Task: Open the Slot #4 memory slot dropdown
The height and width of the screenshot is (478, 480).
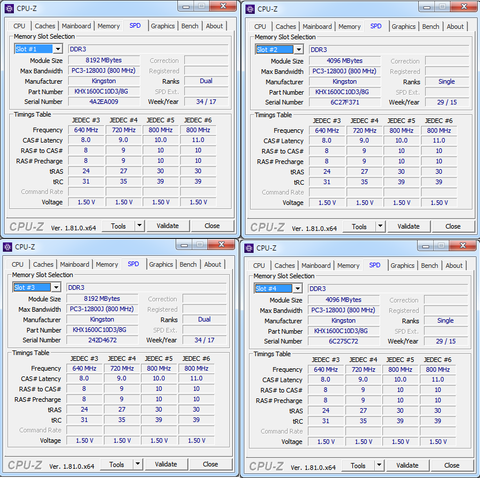Action: [x=297, y=288]
